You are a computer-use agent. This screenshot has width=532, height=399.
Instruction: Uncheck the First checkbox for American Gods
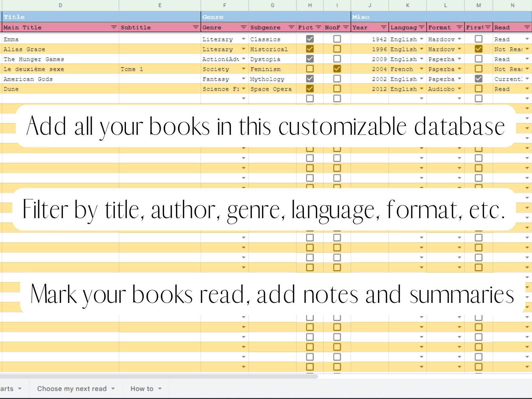coord(479,79)
